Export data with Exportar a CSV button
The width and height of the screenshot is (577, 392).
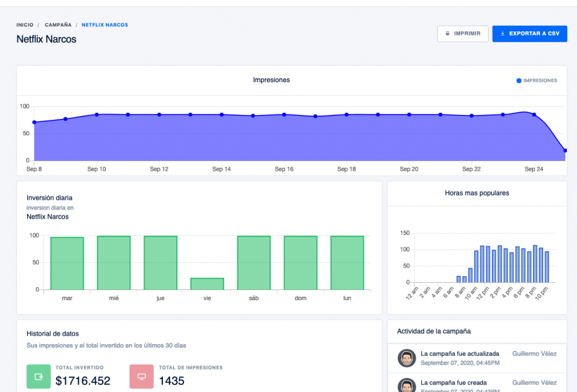pos(529,34)
